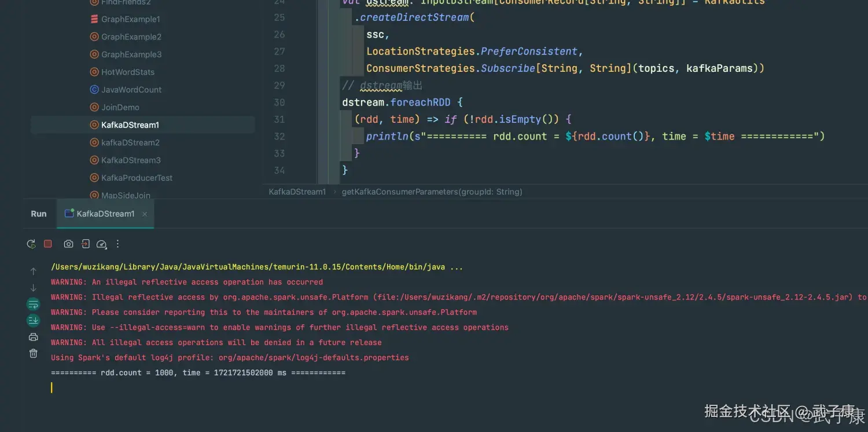Click getKafkaConsumerParameters breadcrumb item
The width and height of the screenshot is (868, 432).
[x=432, y=192]
